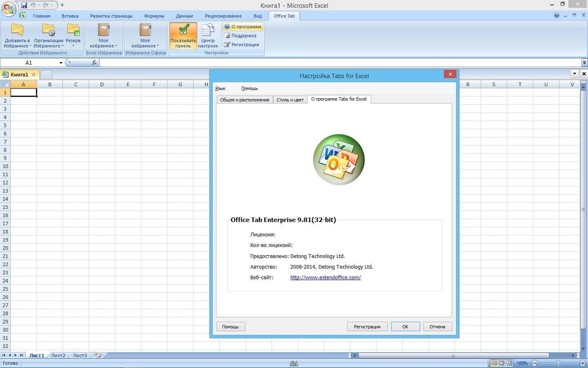Open the document tab list dropdown arrow
This screenshot has height=368, width=588.
[575, 74]
